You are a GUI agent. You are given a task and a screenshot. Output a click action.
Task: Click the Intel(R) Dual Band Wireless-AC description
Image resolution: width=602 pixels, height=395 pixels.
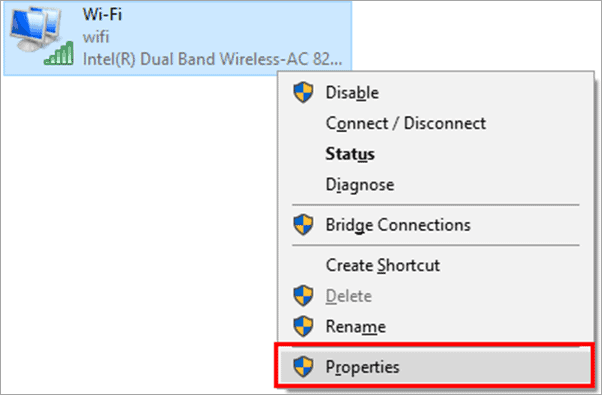point(212,59)
